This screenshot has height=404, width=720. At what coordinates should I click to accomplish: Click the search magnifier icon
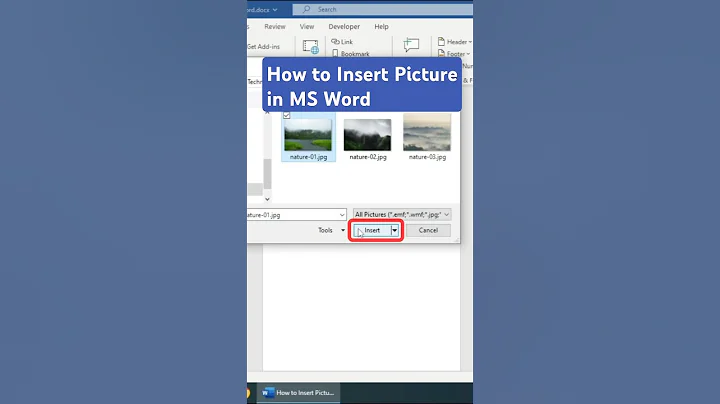tap(306, 9)
